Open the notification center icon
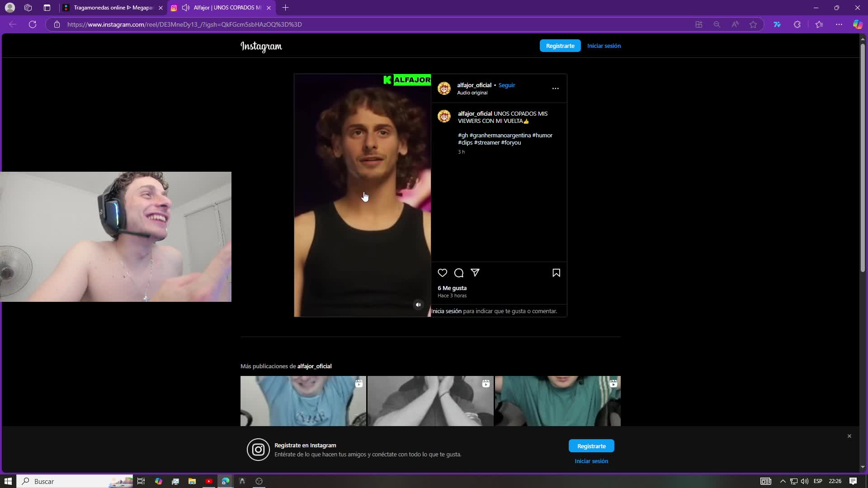This screenshot has width=868, height=488. (853, 481)
